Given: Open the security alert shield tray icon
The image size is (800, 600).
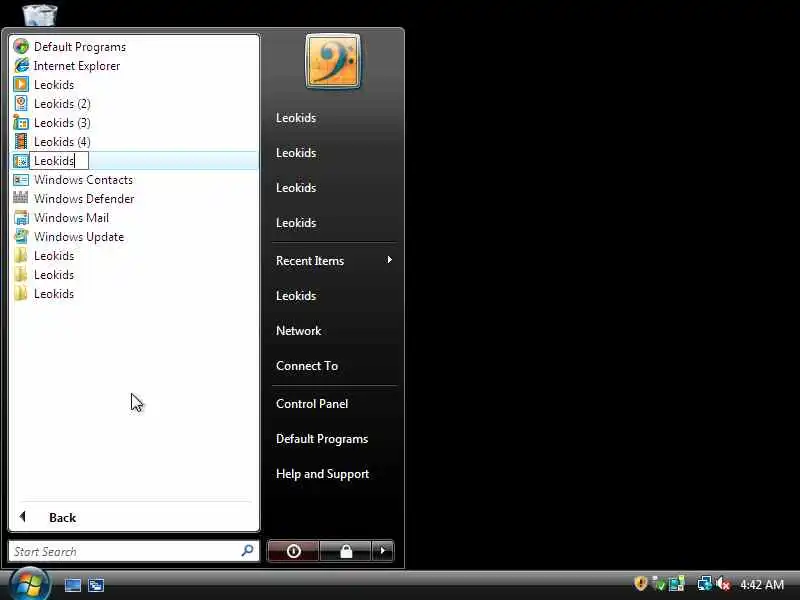Looking at the screenshot, I should click(x=640, y=583).
